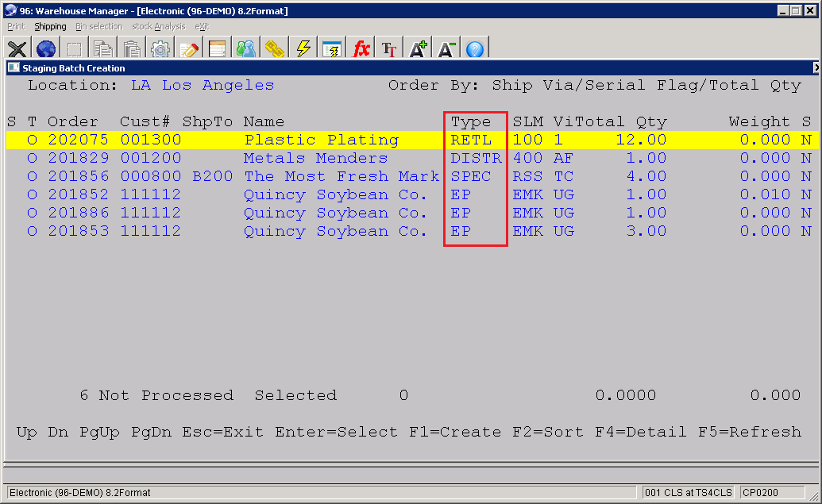
Task: Open the Shipping menu
Action: tap(50, 26)
